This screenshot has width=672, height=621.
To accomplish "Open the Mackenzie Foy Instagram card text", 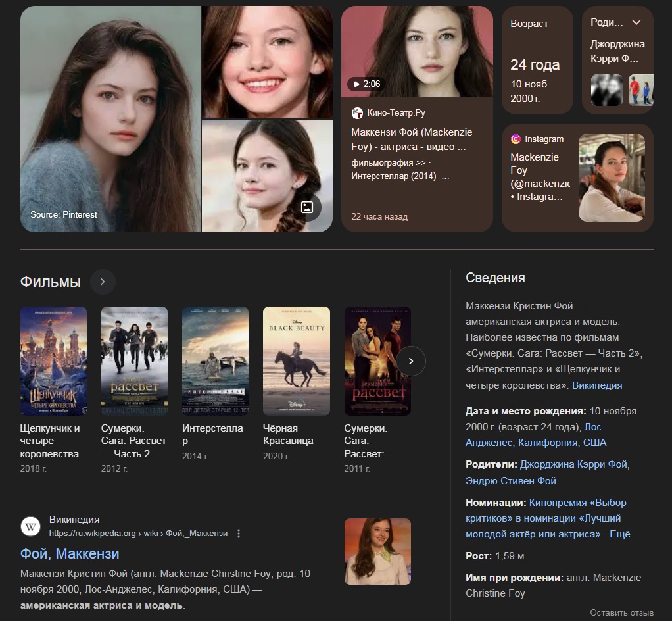I will point(540,177).
